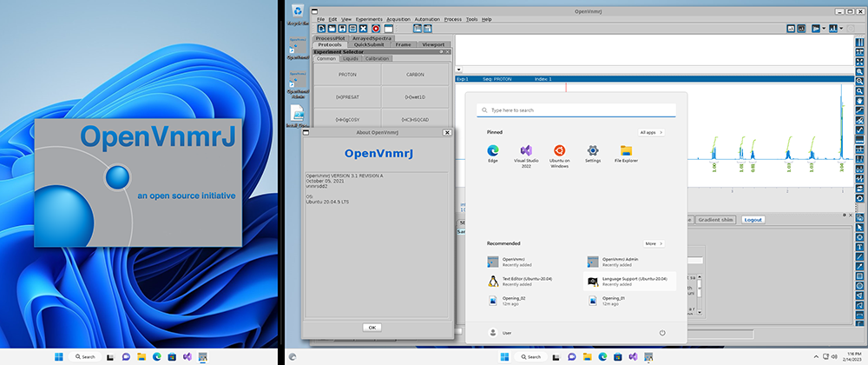The image size is (868, 365).
Task: Switch to the QuickSubmit tab
Action: pyautogui.click(x=369, y=45)
